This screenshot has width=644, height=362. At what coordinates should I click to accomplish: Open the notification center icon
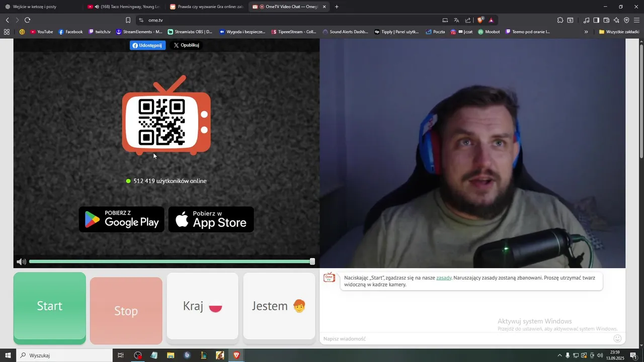point(633,355)
